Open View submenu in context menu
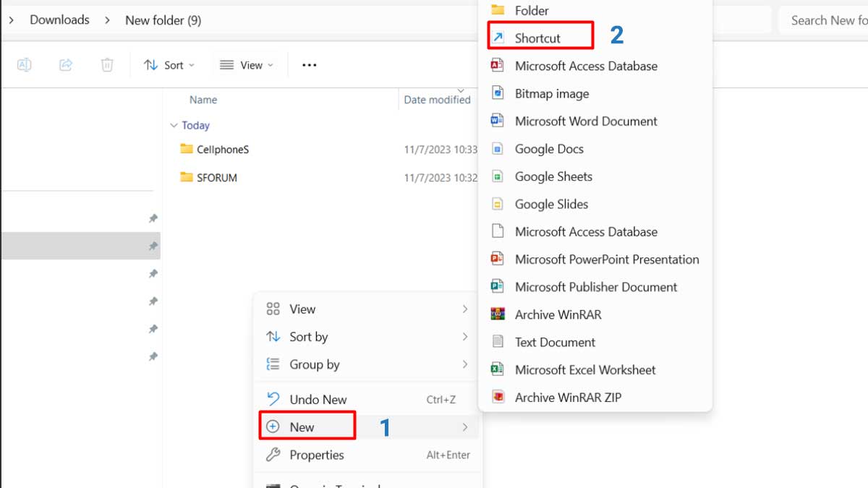This screenshot has width=868, height=488. click(x=367, y=309)
